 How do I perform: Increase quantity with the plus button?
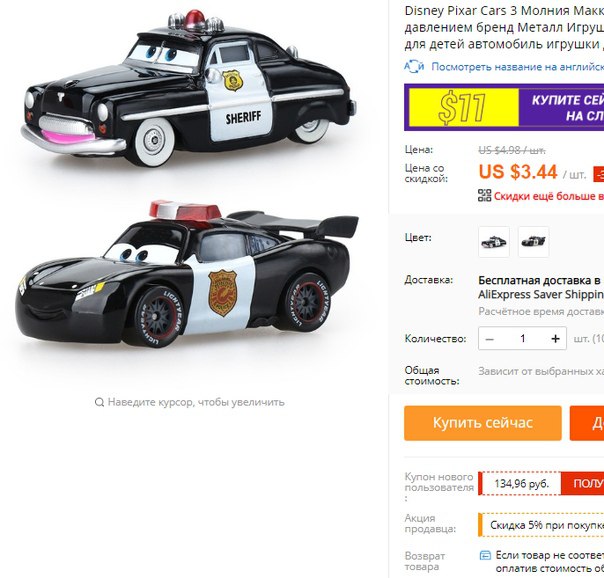[x=555, y=338]
